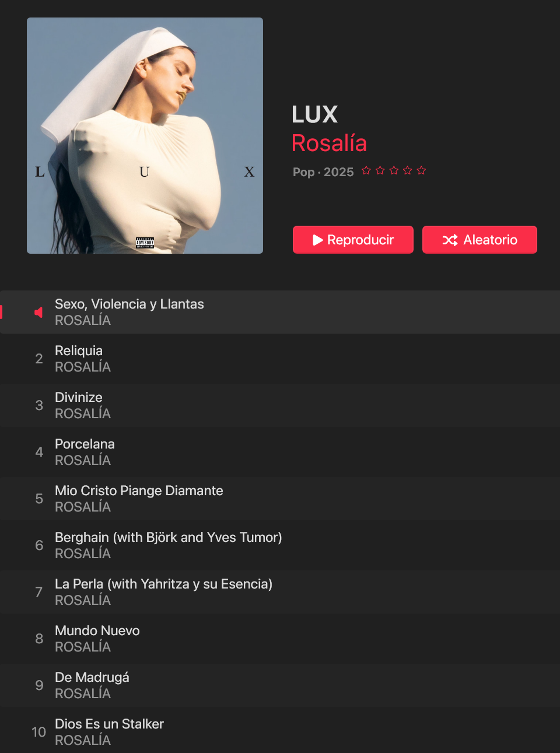
Task: Select the track Divinize
Action: [x=280, y=405]
